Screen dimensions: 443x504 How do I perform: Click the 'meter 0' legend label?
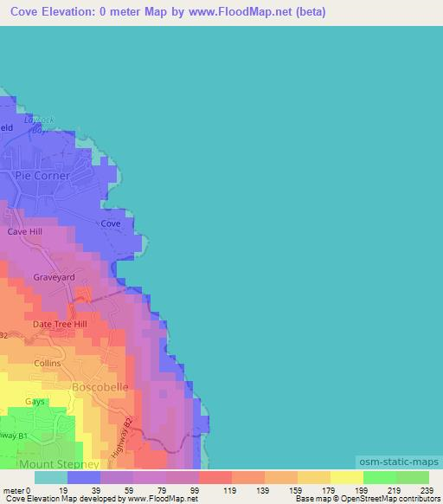16,491
